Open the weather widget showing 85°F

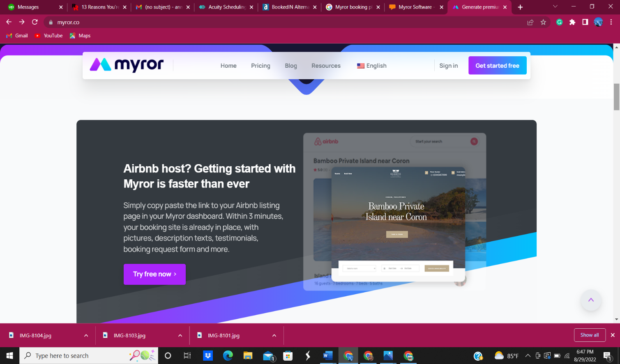click(x=506, y=355)
